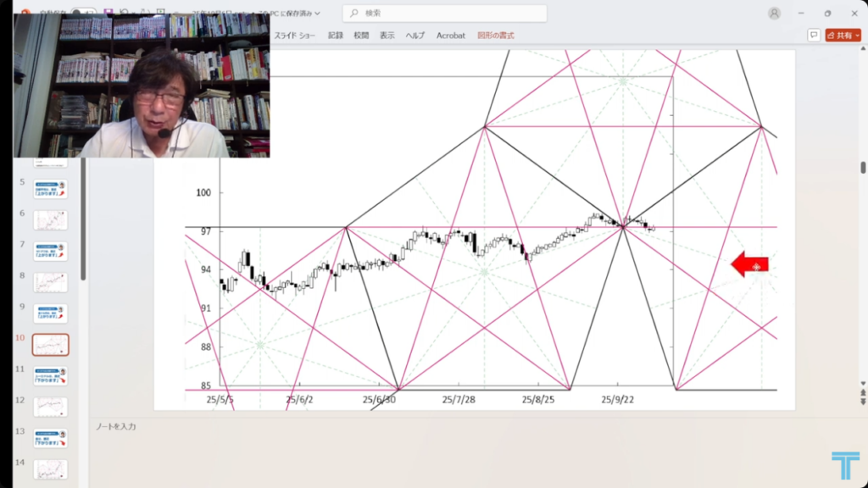Image resolution: width=868 pixels, height=488 pixels.
Task: Switch to the 図形の書式 tab
Action: coord(496,36)
